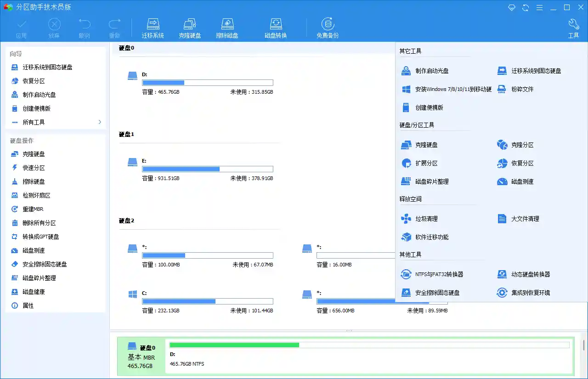This screenshot has height=379, width=588.
Task: Launch the 粉碎文件 tool in right panel
Action: coord(521,89)
